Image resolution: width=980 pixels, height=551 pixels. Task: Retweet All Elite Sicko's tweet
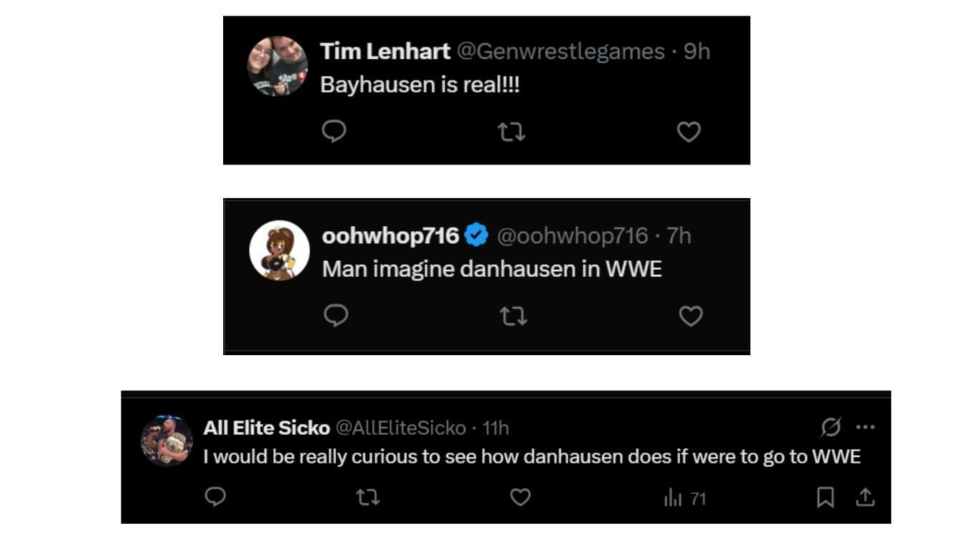pos(368,497)
